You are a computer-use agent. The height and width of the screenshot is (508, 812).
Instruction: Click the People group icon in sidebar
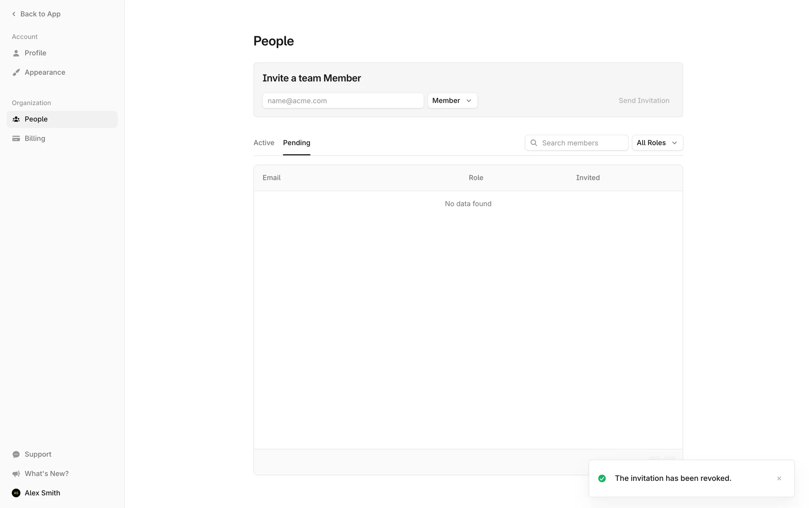16,119
